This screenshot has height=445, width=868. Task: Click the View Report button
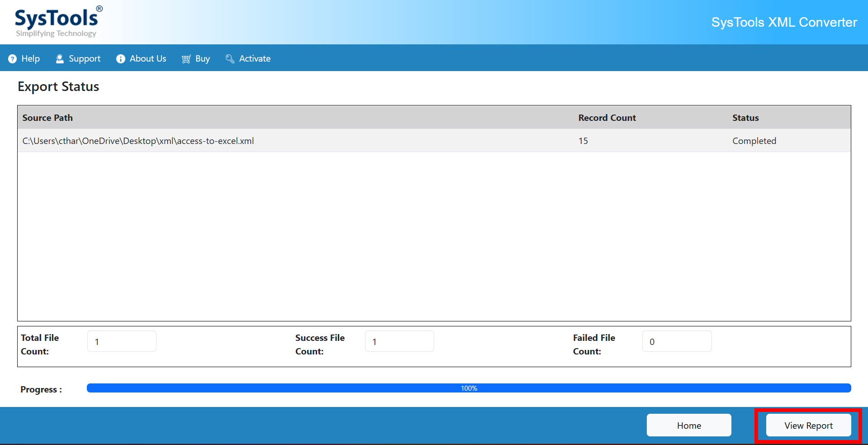(x=808, y=425)
